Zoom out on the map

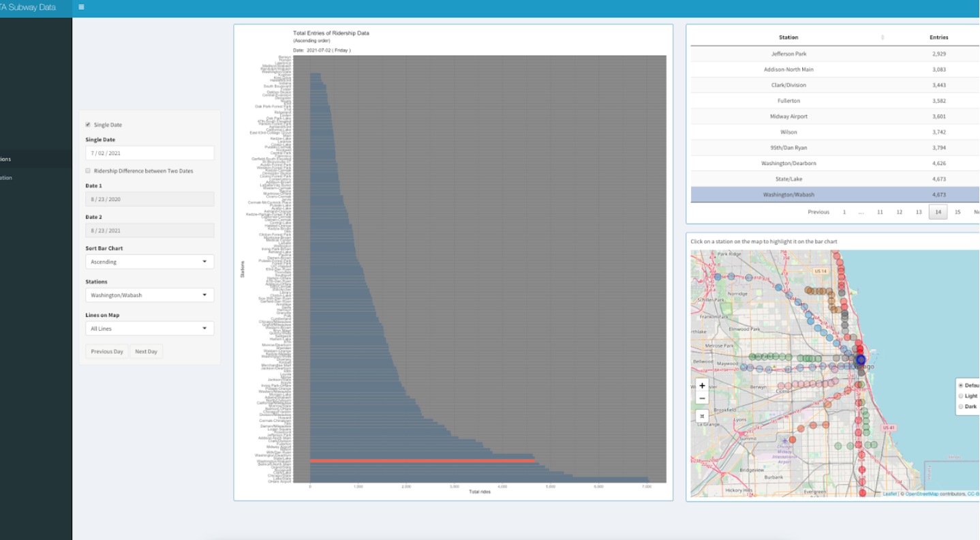click(702, 398)
